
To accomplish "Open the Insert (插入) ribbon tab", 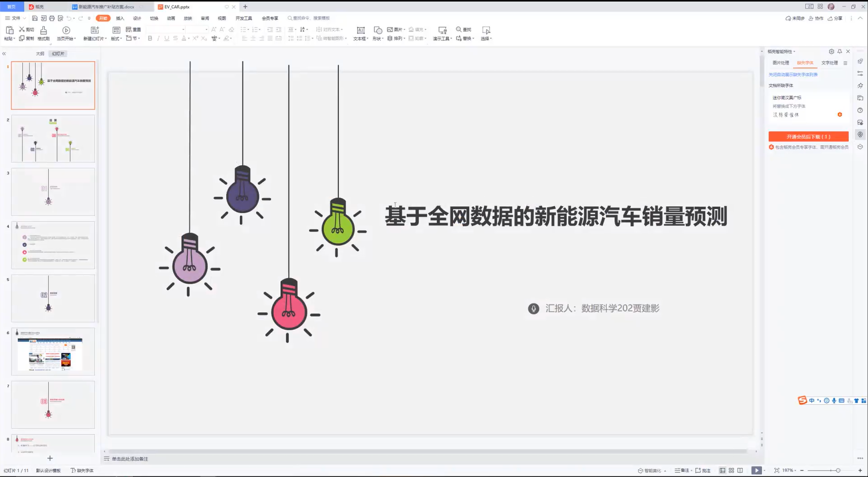I will (x=120, y=18).
